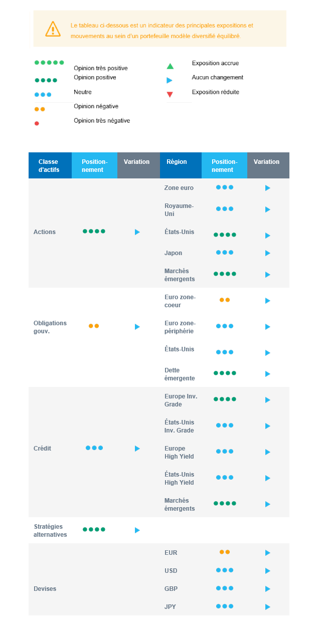
Task: Click the variation arrow for Stratégies alternatives
Action: (x=137, y=530)
